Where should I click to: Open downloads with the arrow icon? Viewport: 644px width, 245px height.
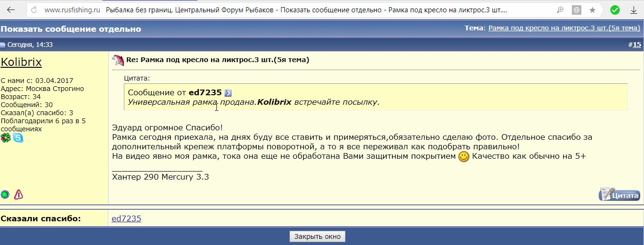click(634, 10)
